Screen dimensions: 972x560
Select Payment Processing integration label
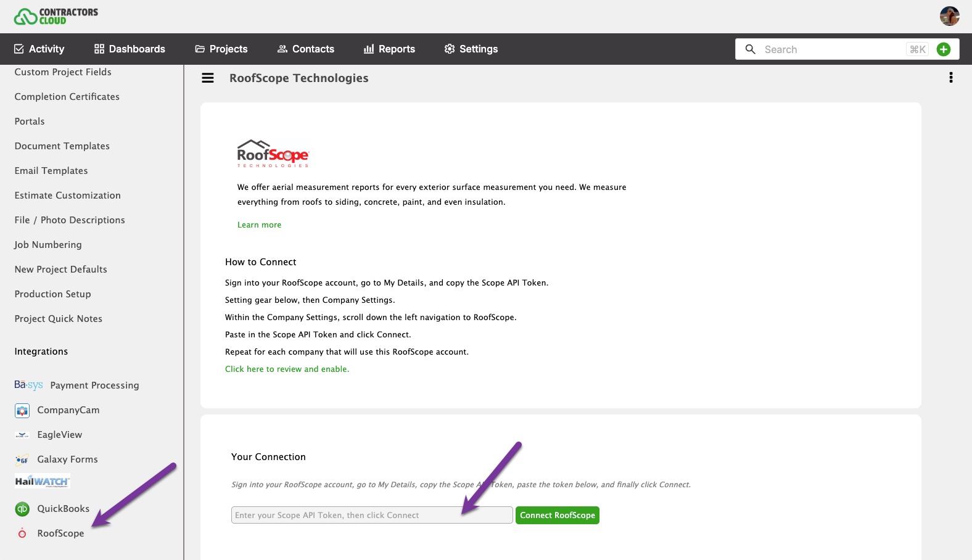tap(94, 385)
